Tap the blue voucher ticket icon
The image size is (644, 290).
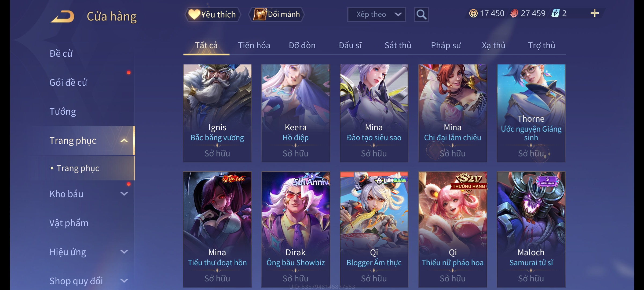555,13
